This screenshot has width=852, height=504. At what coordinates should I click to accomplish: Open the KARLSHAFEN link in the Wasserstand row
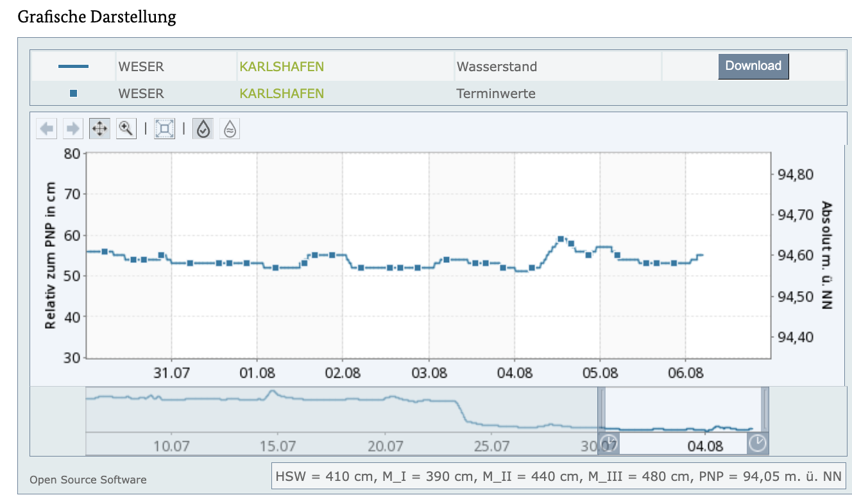pyautogui.click(x=282, y=67)
